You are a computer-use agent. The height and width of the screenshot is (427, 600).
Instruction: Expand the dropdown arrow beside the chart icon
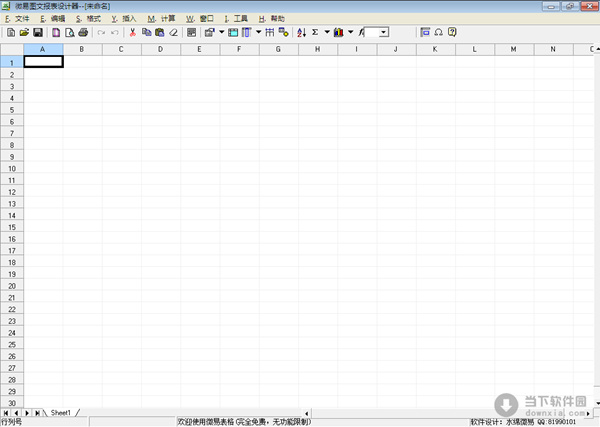click(x=350, y=32)
